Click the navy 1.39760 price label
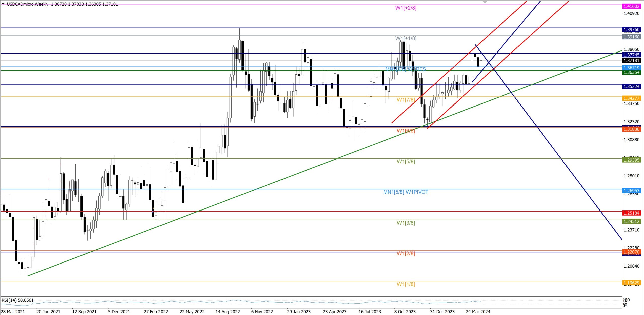Screen dimensions: 644x315 click(631, 30)
